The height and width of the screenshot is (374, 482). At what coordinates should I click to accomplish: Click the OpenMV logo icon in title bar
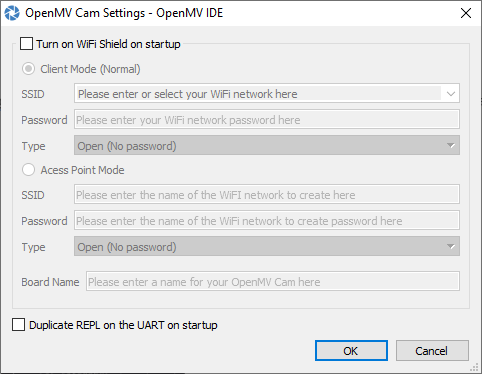point(12,13)
